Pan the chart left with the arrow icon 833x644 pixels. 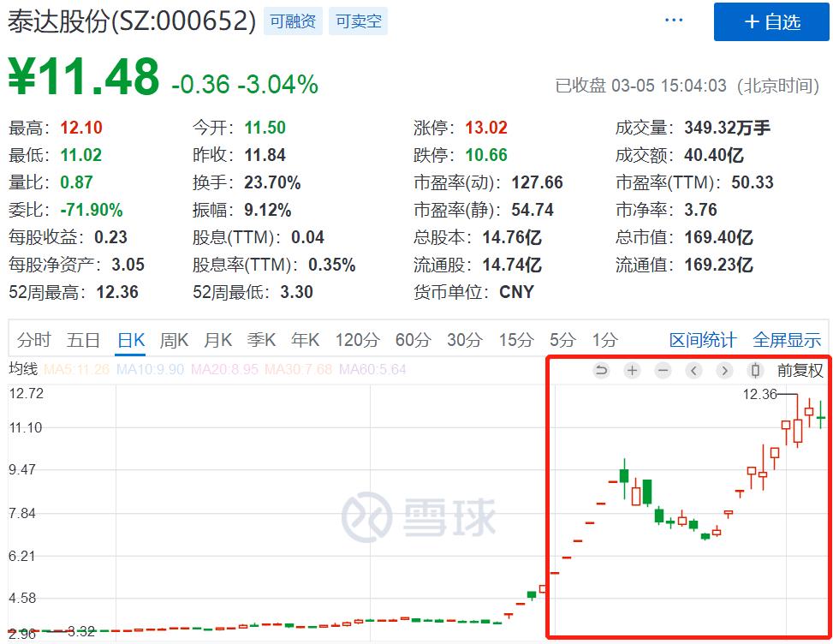pyautogui.click(x=692, y=370)
